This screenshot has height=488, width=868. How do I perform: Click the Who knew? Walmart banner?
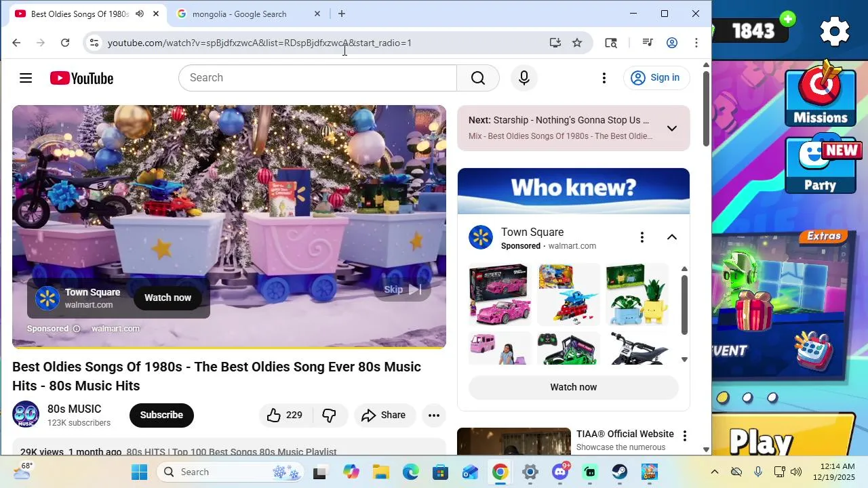pyautogui.click(x=574, y=191)
